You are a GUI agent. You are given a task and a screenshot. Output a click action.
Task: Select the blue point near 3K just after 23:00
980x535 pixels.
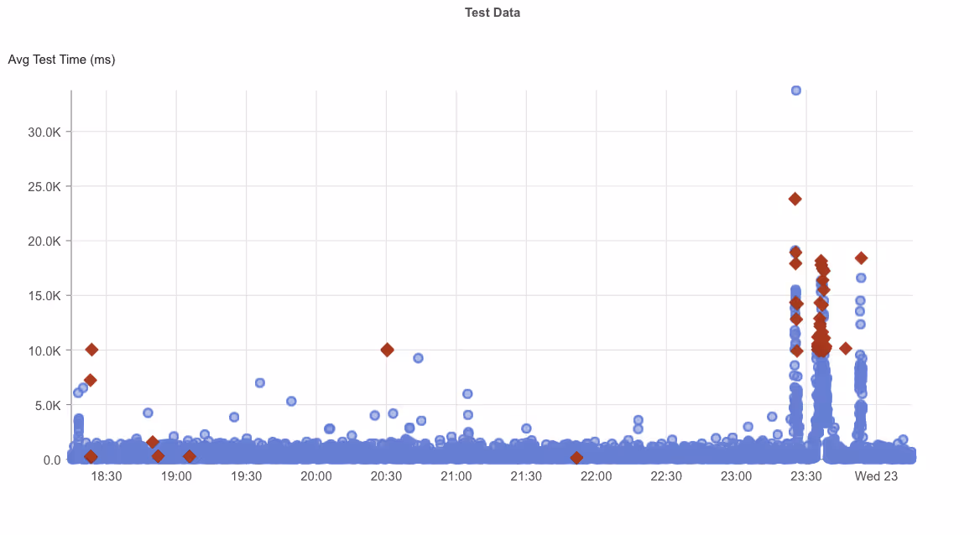click(748, 427)
